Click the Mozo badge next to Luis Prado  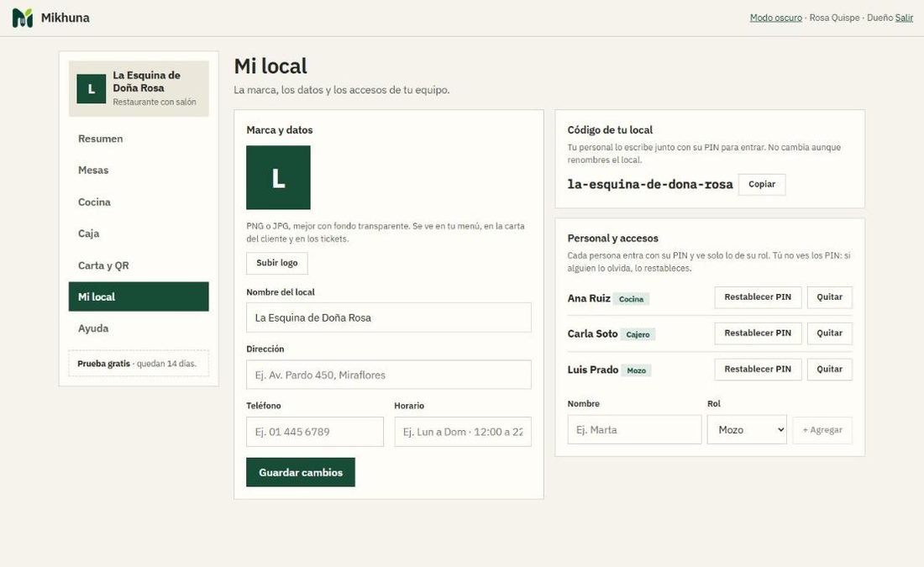tap(636, 370)
